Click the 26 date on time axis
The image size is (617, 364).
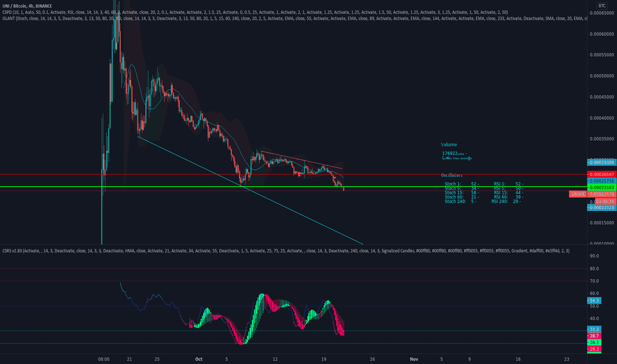pyautogui.click(x=372, y=359)
